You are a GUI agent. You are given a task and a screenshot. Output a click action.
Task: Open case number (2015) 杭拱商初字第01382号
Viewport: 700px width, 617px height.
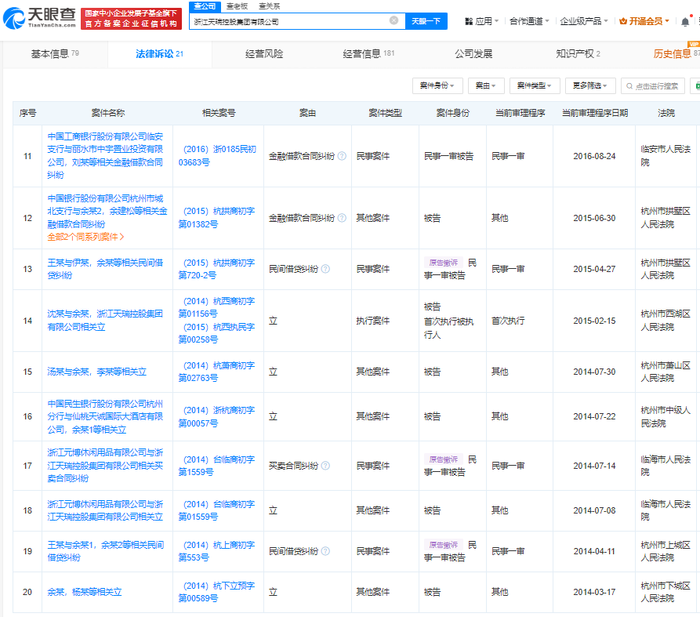[x=217, y=217]
